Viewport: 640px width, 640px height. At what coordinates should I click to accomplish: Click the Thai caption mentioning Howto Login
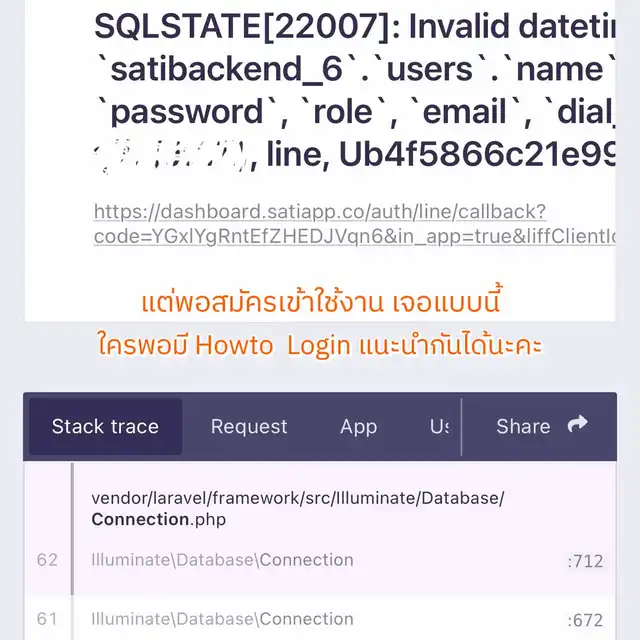coord(320,346)
